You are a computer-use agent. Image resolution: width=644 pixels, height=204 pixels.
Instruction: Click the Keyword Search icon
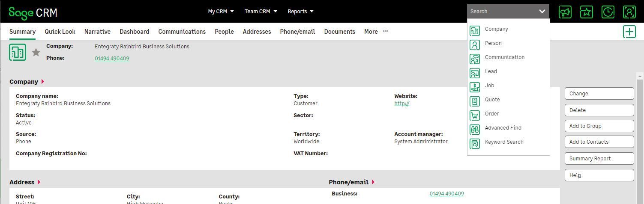pos(475,144)
